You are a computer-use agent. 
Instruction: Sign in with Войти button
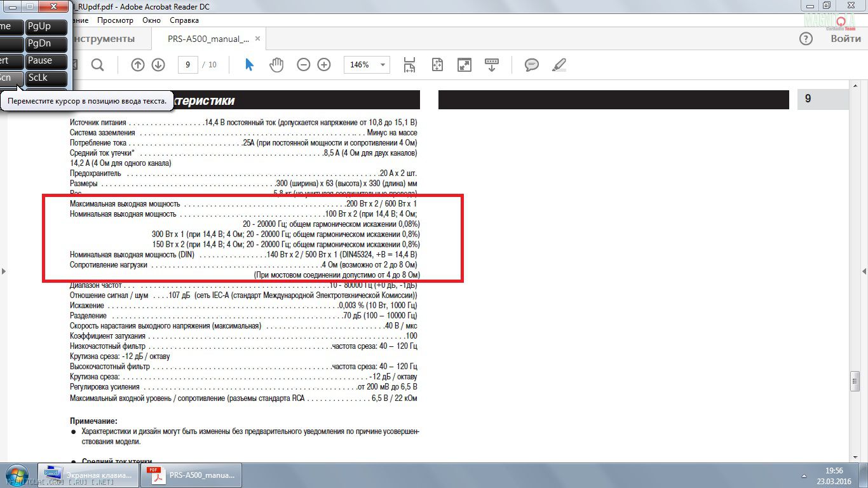click(x=846, y=39)
